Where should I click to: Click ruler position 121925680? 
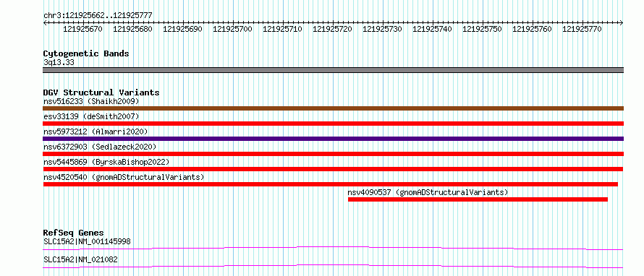click(x=132, y=30)
